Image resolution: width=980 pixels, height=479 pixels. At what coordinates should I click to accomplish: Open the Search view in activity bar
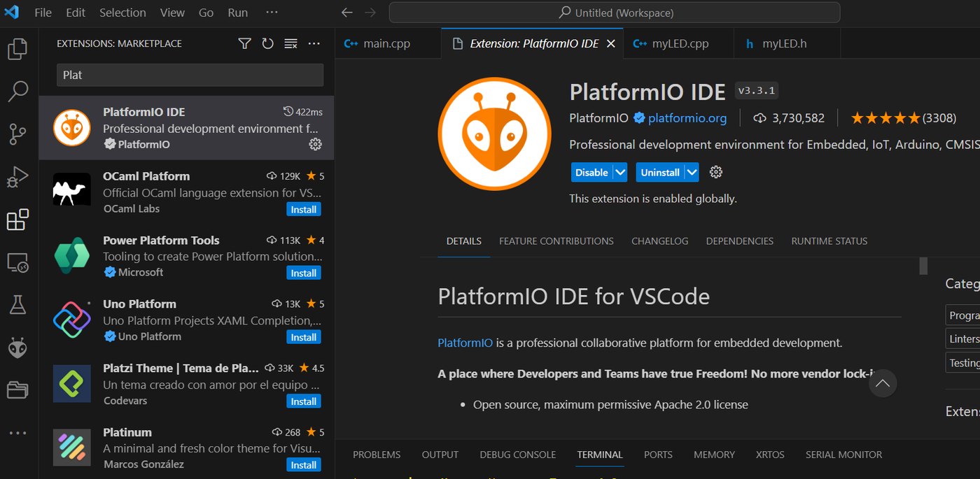click(x=17, y=91)
